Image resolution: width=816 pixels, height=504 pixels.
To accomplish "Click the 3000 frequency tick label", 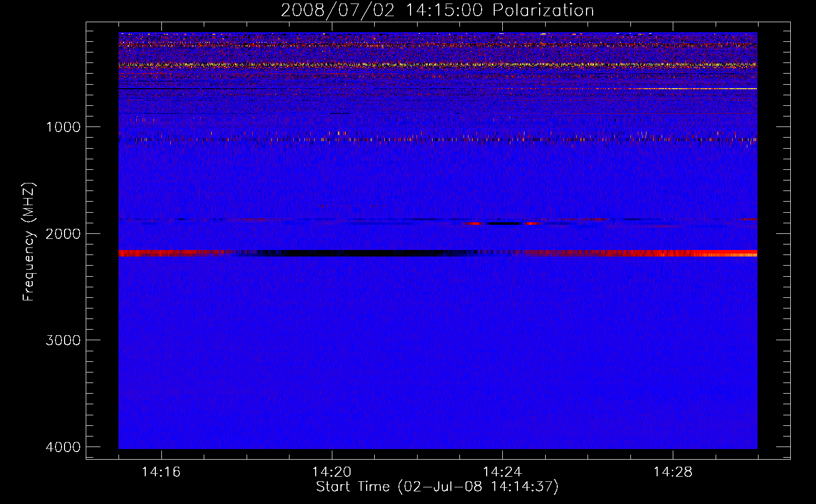I will (63, 340).
